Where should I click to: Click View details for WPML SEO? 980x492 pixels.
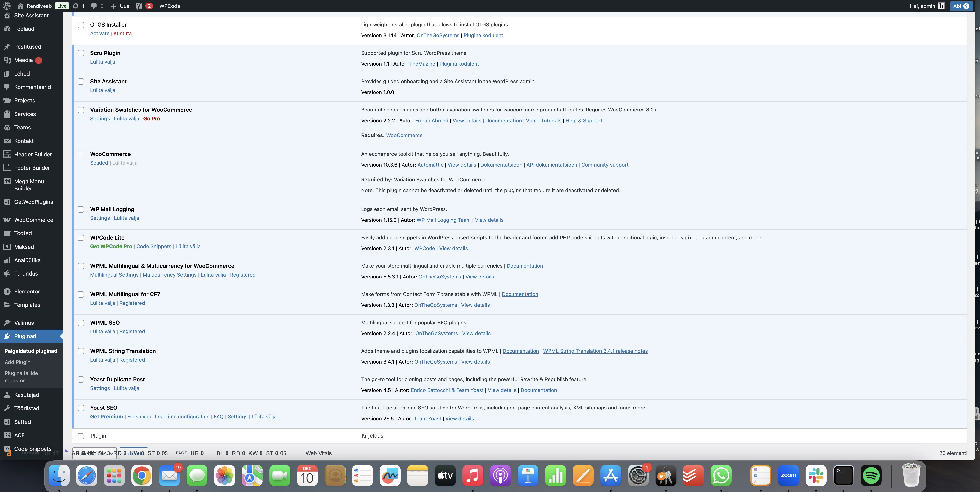pos(476,333)
